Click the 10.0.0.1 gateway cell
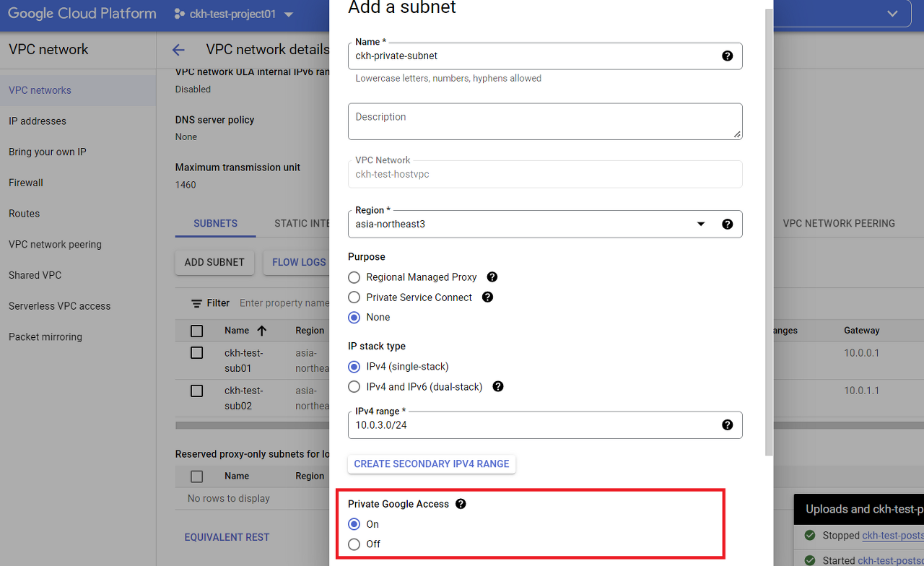Screen dimensions: 924x566 tap(862, 353)
